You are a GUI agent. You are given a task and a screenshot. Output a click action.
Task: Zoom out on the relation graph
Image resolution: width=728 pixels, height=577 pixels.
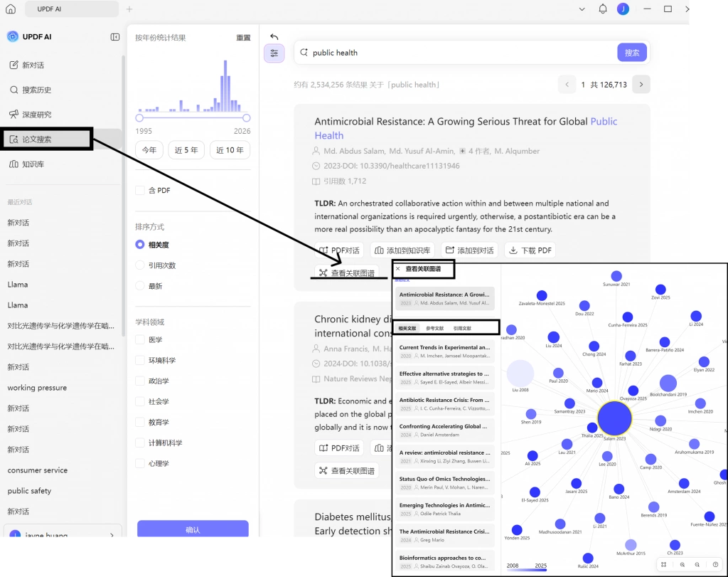pyautogui.click(x=697, y=564)
